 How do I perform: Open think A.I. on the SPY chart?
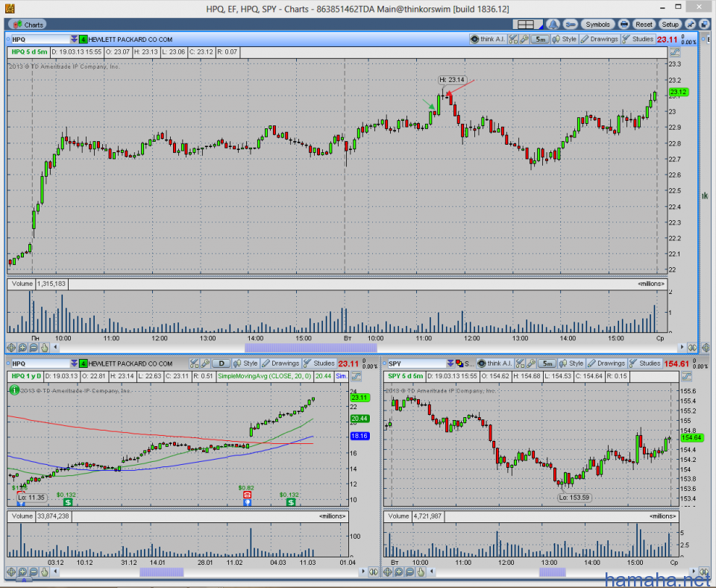[494, 363]
